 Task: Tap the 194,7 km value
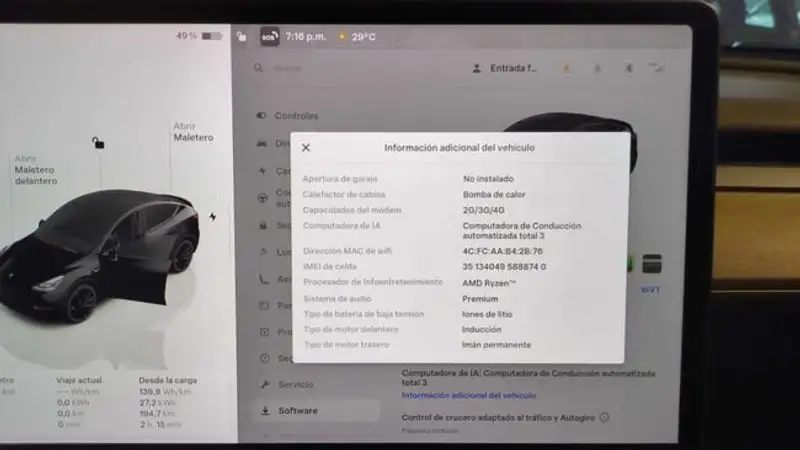click(157, 413)
